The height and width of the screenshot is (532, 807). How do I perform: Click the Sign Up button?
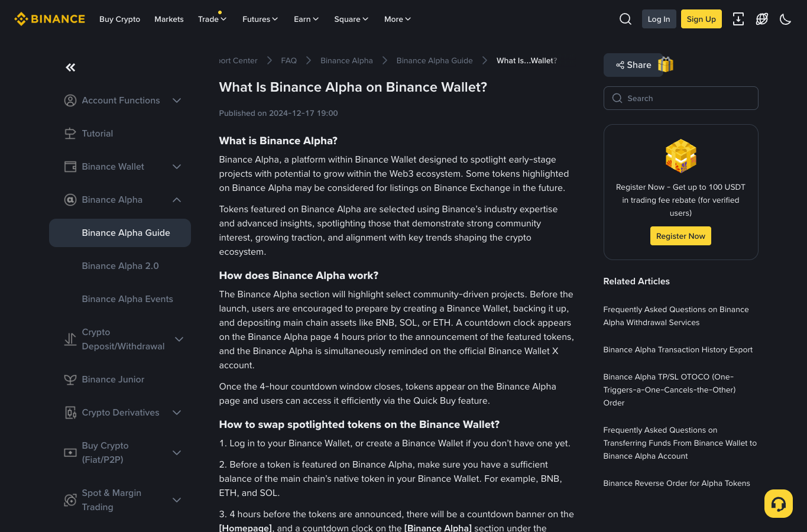coord(701,19)
